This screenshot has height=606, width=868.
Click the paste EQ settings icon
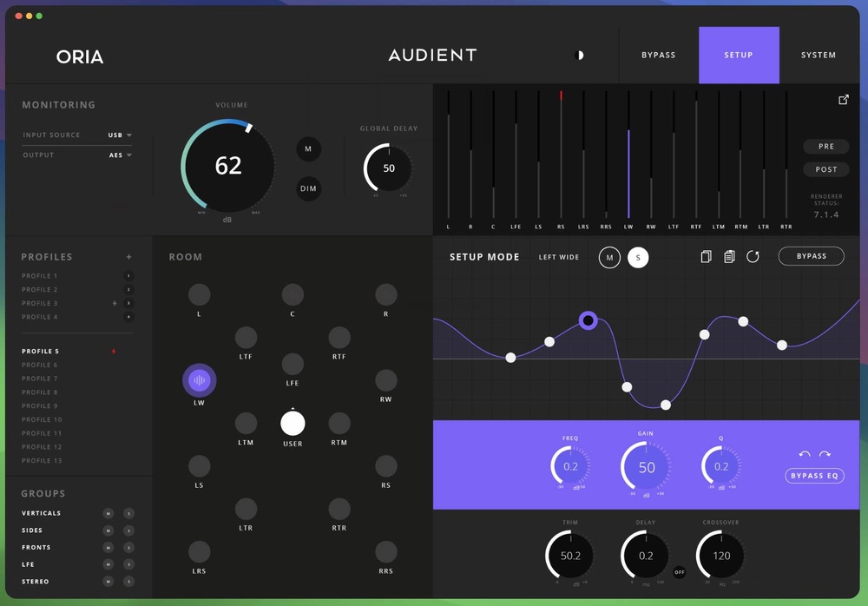(729, 256)
